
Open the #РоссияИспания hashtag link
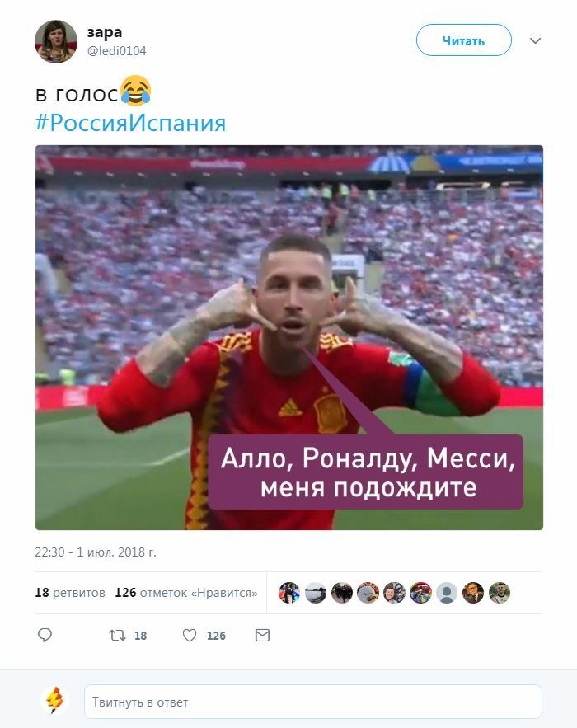[x=130, y=123]
